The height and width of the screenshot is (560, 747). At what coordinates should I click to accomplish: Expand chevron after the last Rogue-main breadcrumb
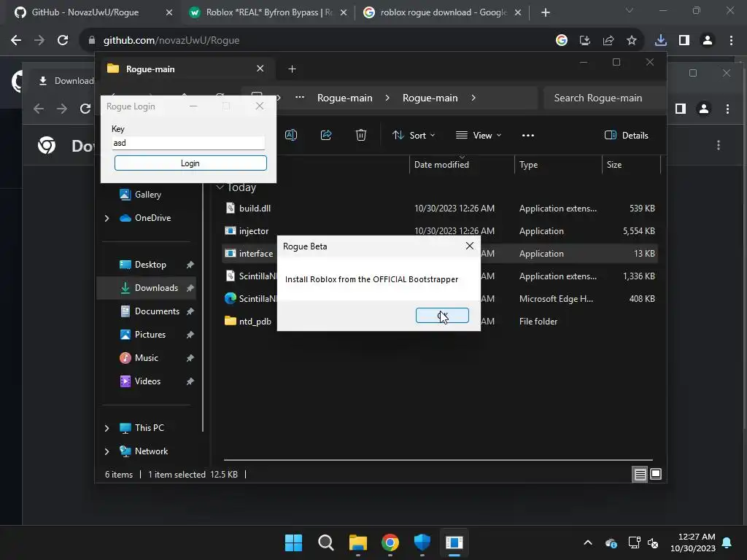tap(473, 98)
